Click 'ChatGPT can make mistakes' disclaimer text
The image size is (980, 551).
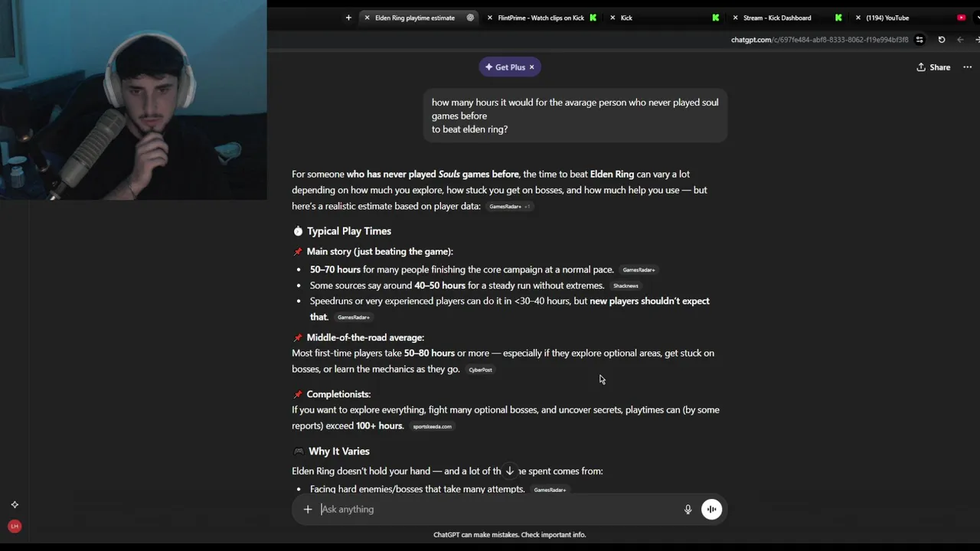[x=509, y=535]
